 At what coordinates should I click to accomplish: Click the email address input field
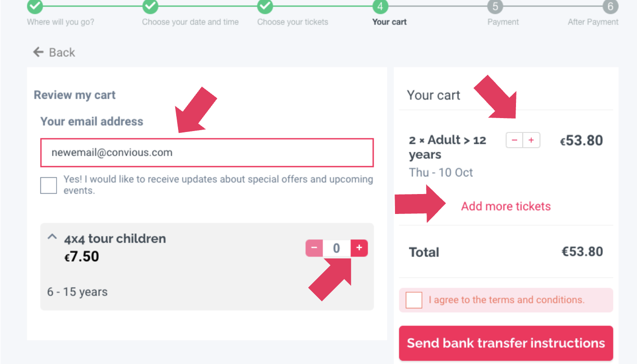pyautogui.click(x=207, y=152)
